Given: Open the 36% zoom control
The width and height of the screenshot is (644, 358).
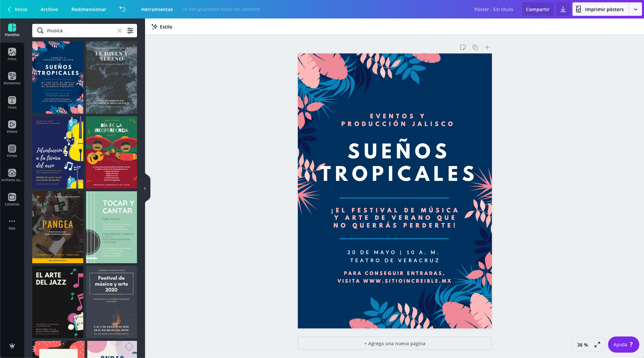Looking at the screenshot, I should pos(583,345).
